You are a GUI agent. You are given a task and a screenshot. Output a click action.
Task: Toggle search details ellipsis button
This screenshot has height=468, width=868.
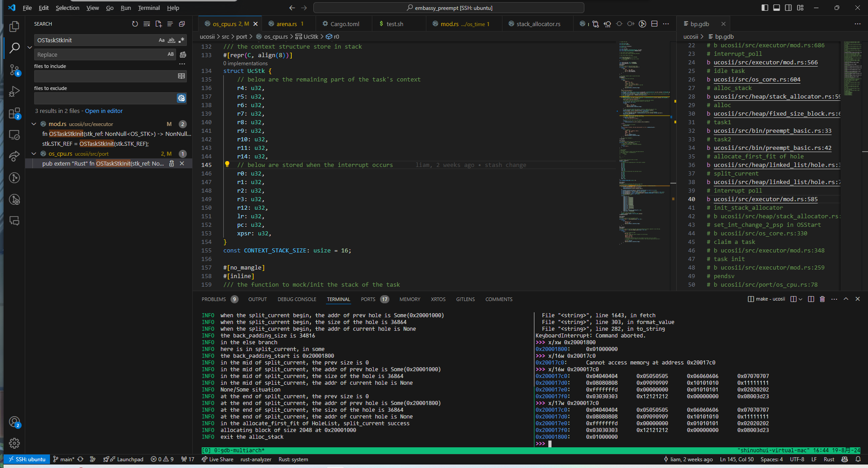tap(182, 64)
